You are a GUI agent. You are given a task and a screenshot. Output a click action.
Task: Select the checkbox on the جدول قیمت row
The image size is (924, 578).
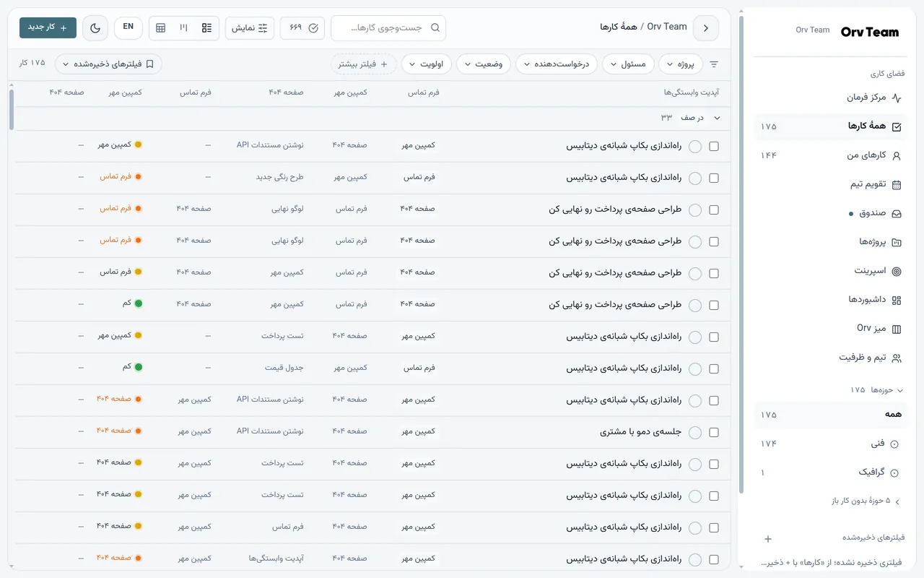714,368
